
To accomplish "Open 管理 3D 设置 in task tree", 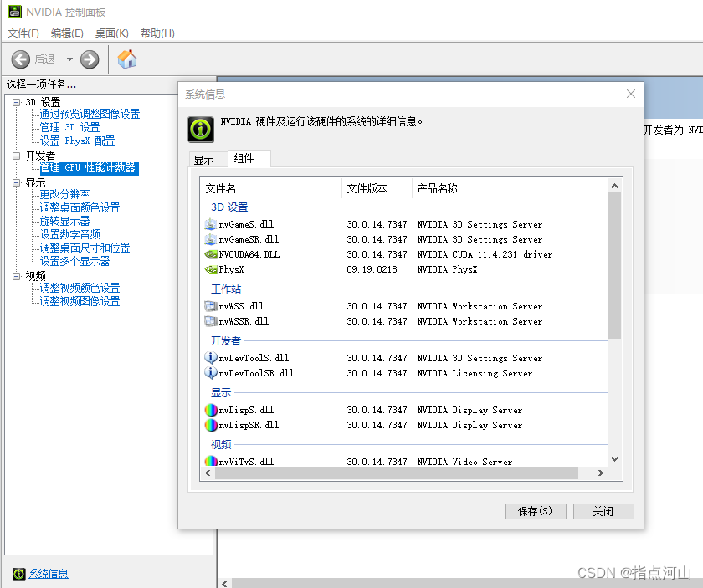I will click(70, 127).
